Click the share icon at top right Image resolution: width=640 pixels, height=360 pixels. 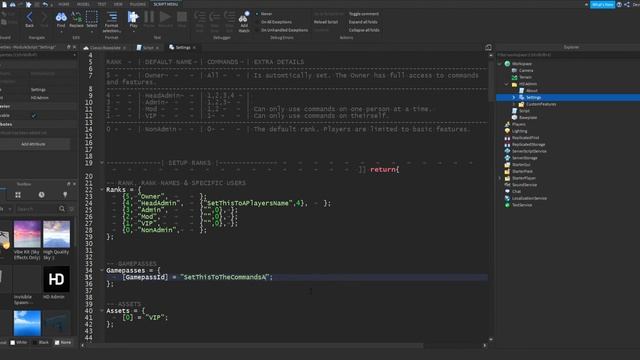click(x=627, y=4)
